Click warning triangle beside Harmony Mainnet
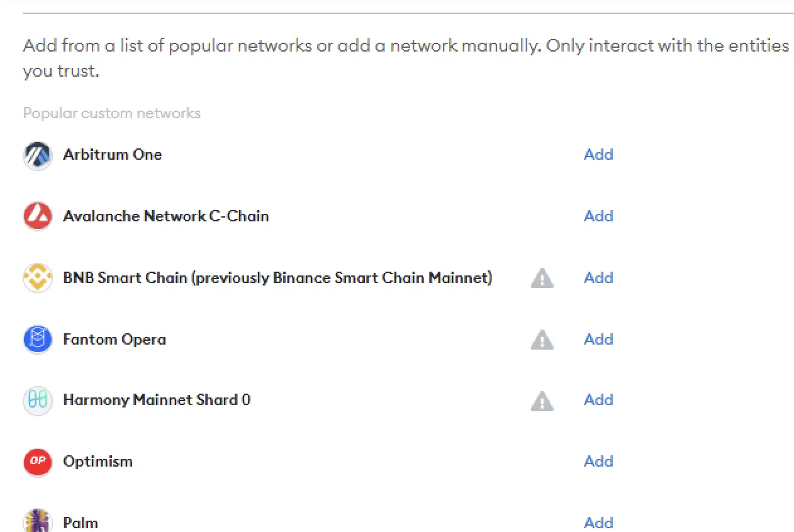The height and width of the screenshot is (532, 794). 542,401
